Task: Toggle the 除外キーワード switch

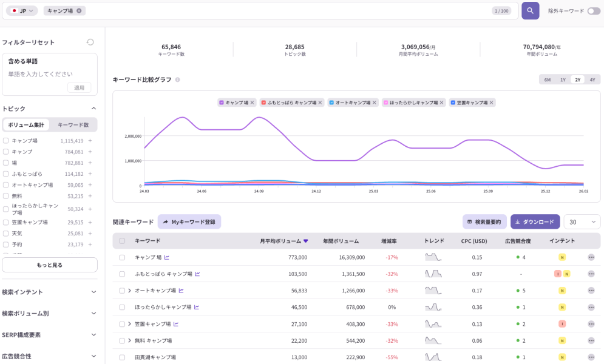Action: pos(593,11)
